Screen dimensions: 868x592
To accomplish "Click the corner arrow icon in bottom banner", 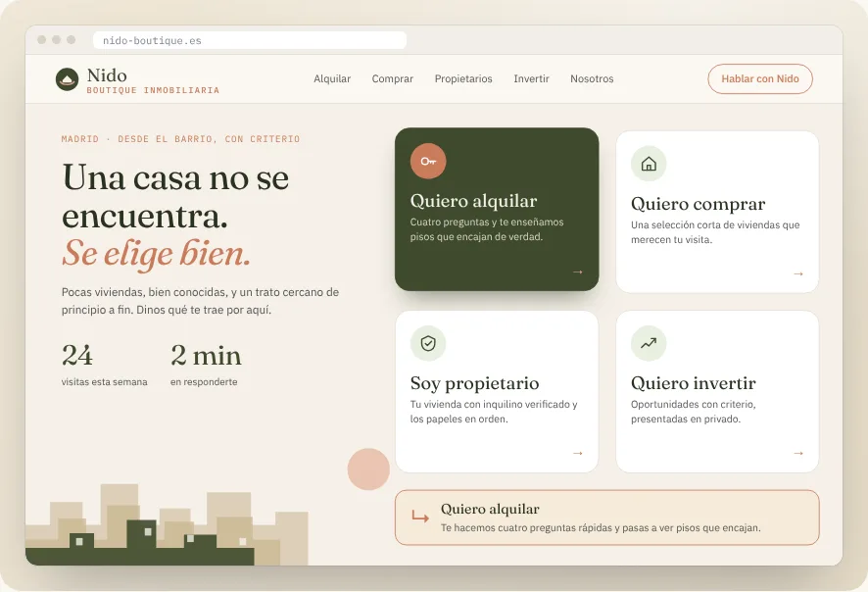I will (420, 517).
